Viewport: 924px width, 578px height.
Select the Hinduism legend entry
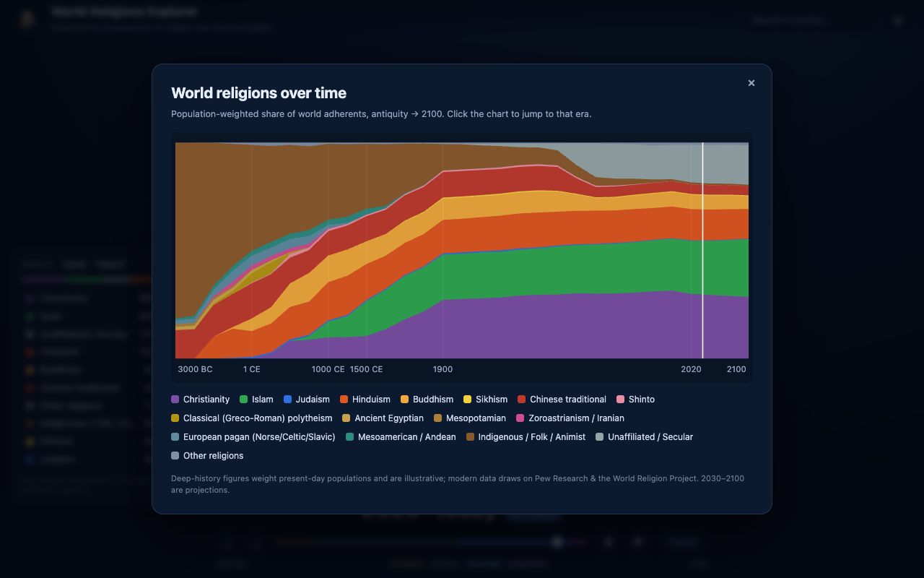coord(365,400)
